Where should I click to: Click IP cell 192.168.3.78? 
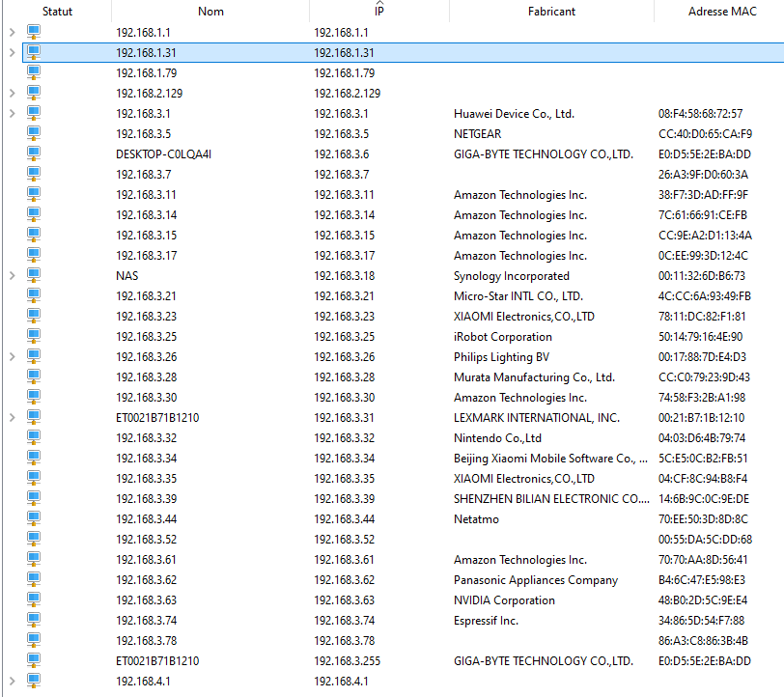[x=344, y=640]
